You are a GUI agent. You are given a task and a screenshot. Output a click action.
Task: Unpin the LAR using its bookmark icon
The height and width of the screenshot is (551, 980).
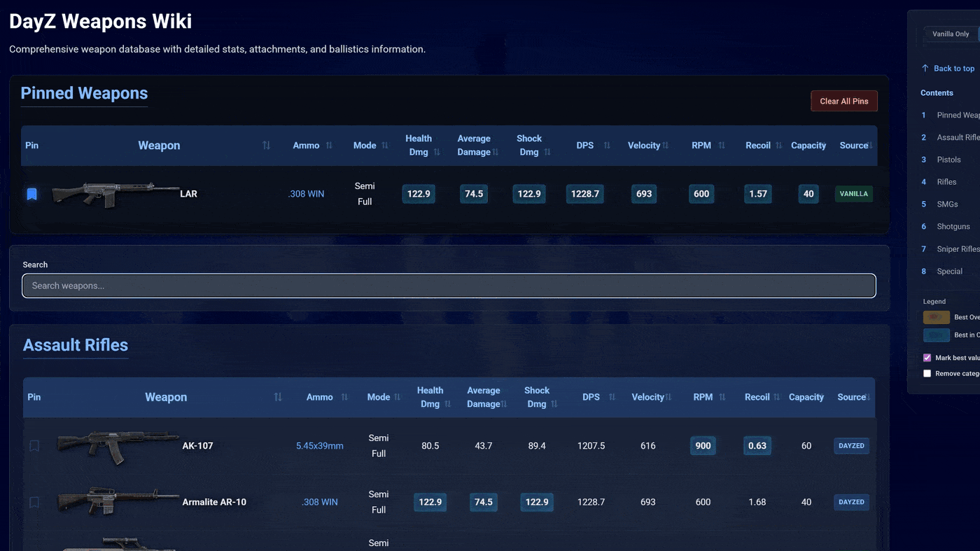pos(32,194)
